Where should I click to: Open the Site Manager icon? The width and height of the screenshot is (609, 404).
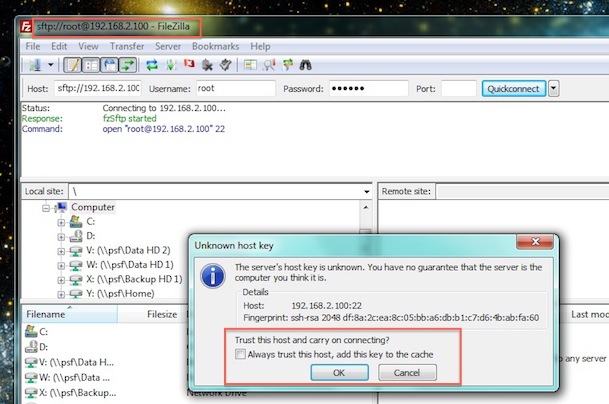coord(35,65)
